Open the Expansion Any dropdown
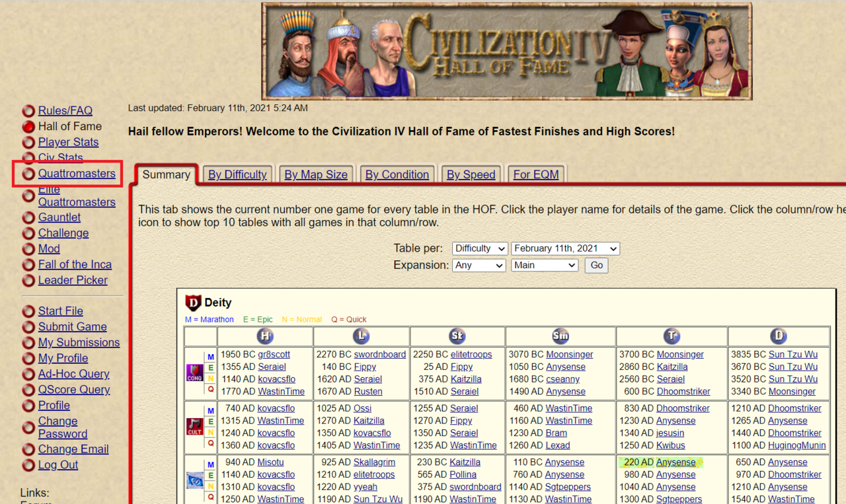The width and height of the screenshot is (846, 504). (479, 265)
